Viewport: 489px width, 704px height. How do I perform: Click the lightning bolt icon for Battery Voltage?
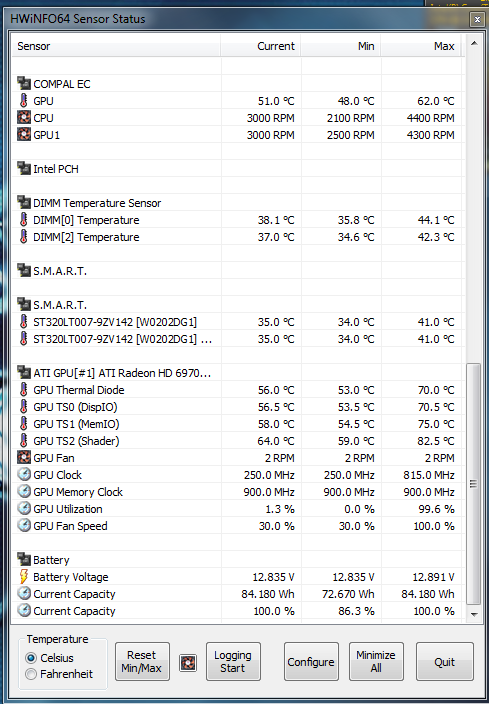pyautogui.click(x=24, y=576)
